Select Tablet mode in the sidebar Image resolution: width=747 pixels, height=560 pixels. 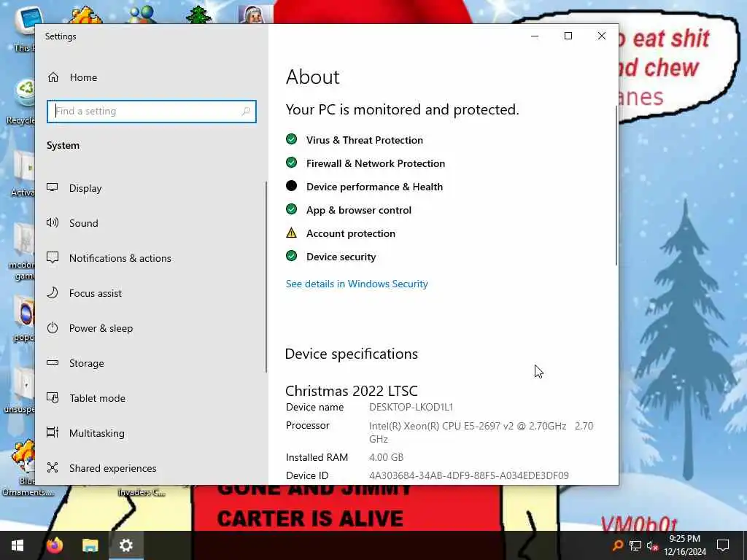[152, 398]
